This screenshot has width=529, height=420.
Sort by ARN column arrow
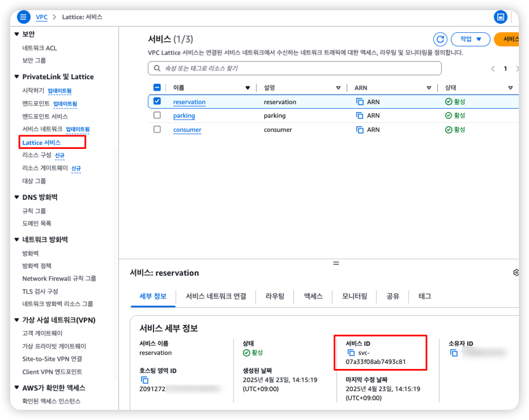point(429,88)
